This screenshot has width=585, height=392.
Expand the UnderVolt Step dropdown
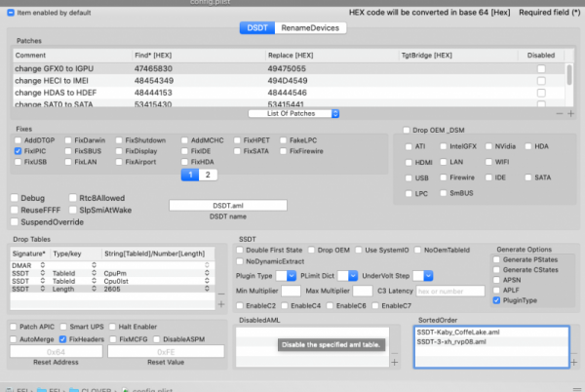[x=424, y=276]
